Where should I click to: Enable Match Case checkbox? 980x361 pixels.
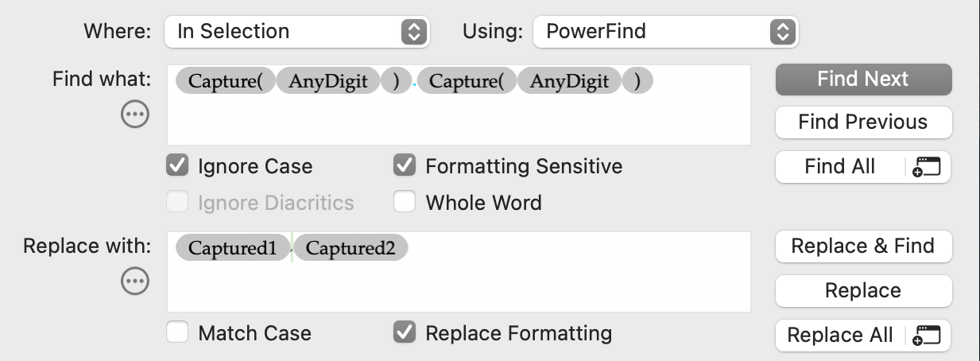[177, 332]
